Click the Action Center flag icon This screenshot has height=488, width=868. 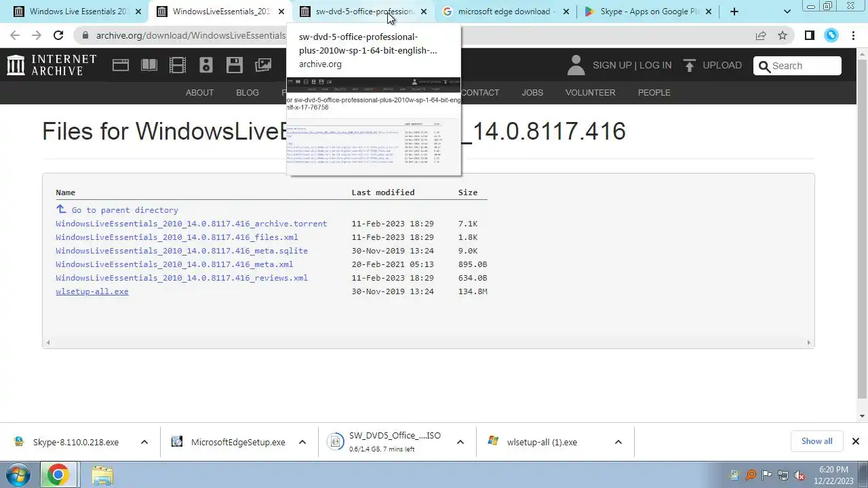click(767, 475)
